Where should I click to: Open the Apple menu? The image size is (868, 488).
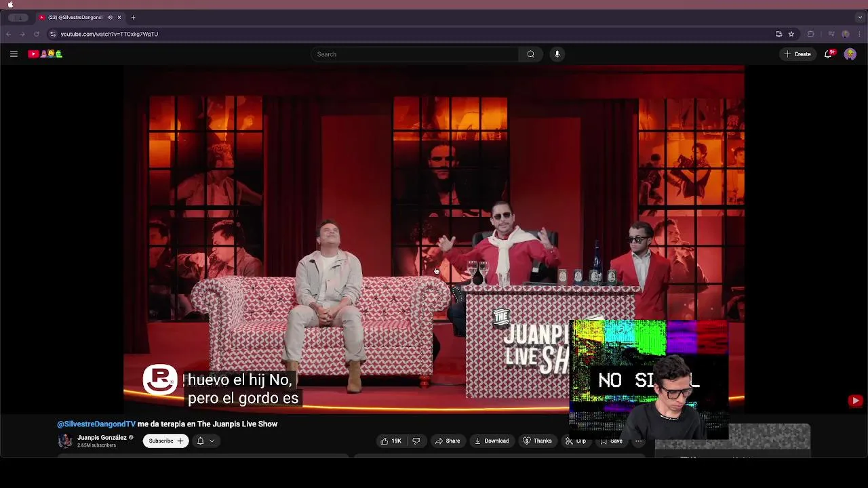[x=10, y=4]
